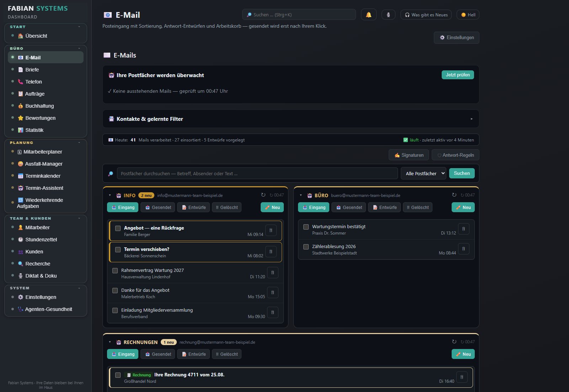The height and width of the screenshot is (392, 569).
Task: Open the Signaturen button
Action: 409,155
